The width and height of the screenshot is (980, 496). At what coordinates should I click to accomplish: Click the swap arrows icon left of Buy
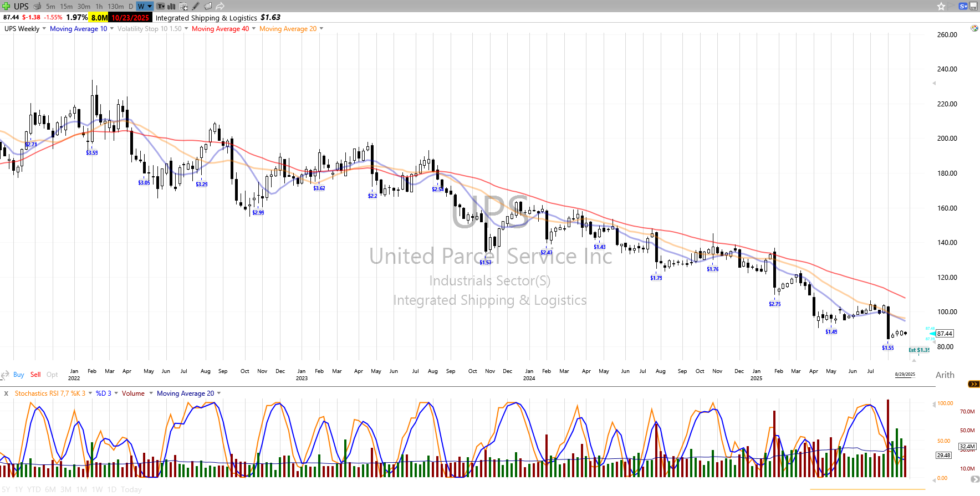point(5,375)
